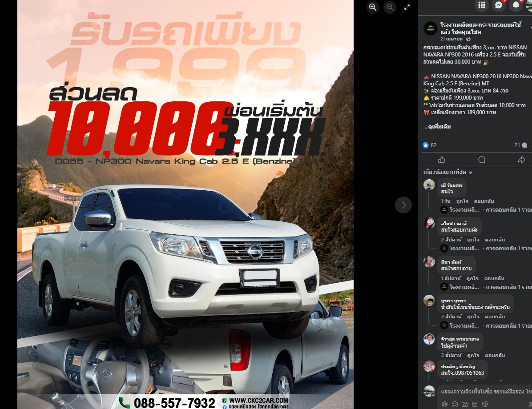
Task: Add a GIF to the comment
Action: 475,404
